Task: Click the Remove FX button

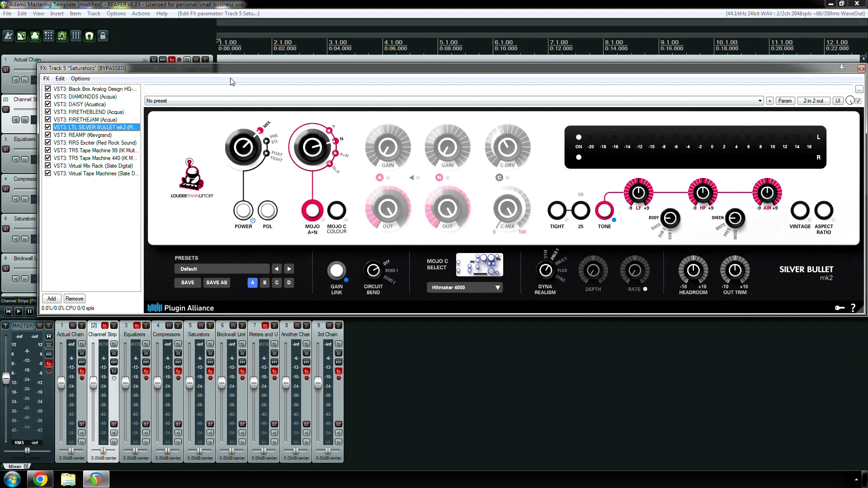Action: pos(74,299)
